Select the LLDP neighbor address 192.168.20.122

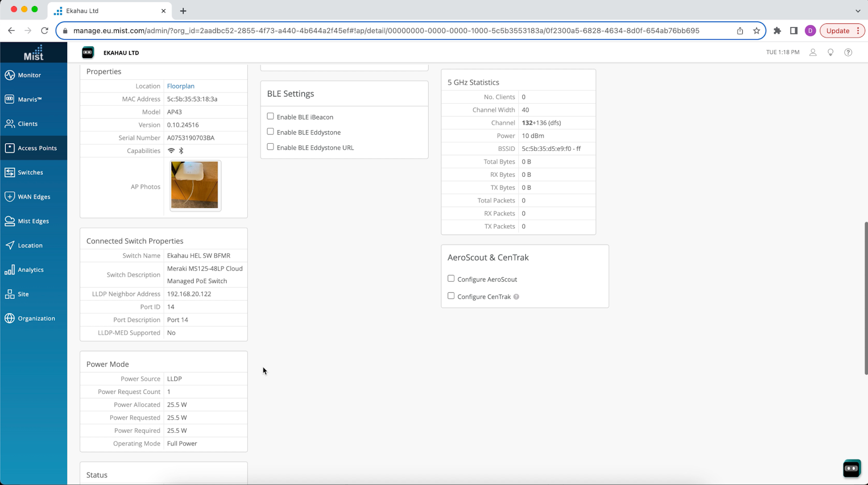point(189,294)
